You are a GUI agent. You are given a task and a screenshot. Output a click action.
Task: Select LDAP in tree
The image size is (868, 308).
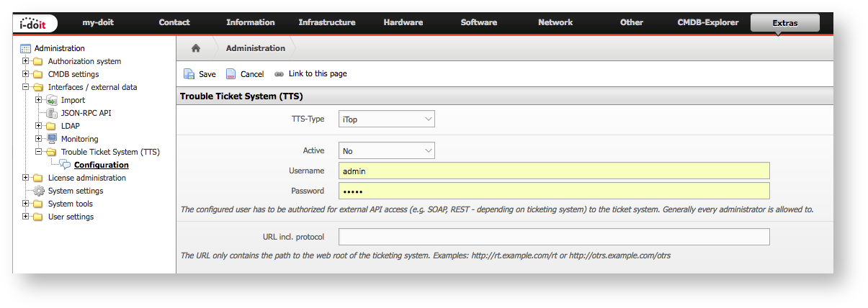click(x=71, y=126)
